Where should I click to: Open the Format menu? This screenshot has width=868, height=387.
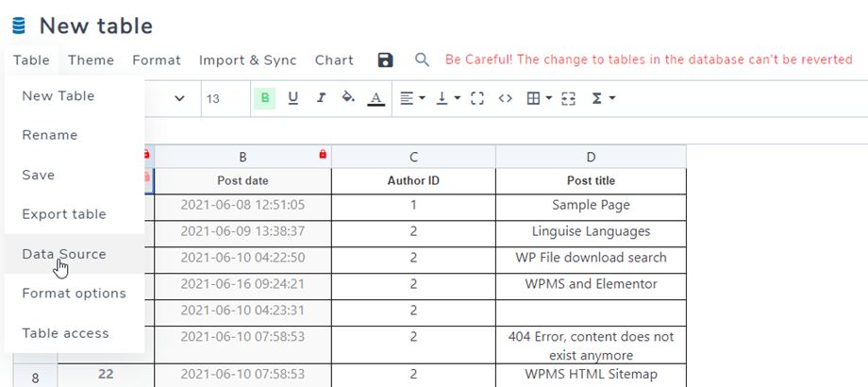click(157, 60)
